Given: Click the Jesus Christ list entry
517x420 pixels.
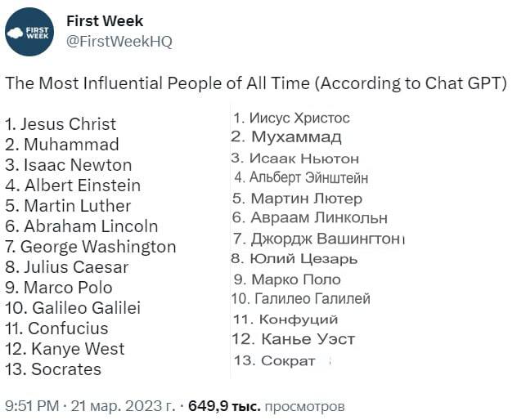Looking at the screenshot, I should coord(61,124).
